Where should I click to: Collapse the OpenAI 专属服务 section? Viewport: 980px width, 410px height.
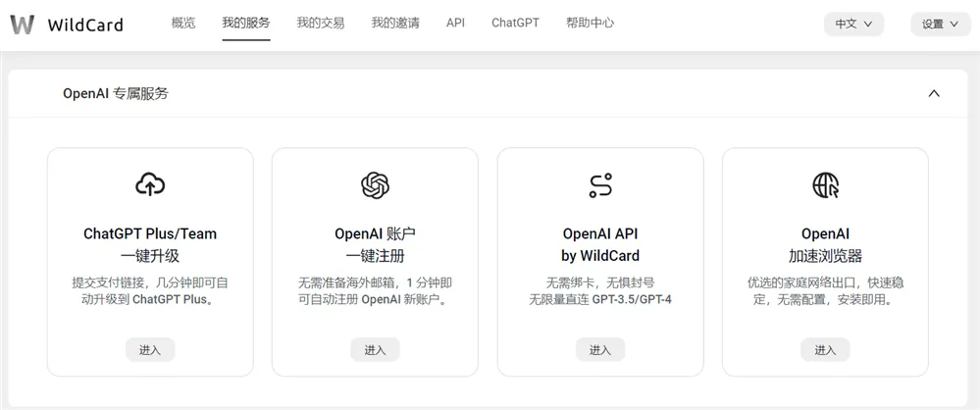click(x=933, y=94)
